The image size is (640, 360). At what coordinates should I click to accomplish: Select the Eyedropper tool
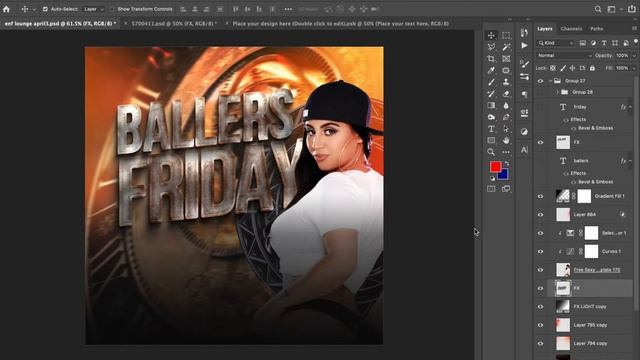(x=491, y=71)
